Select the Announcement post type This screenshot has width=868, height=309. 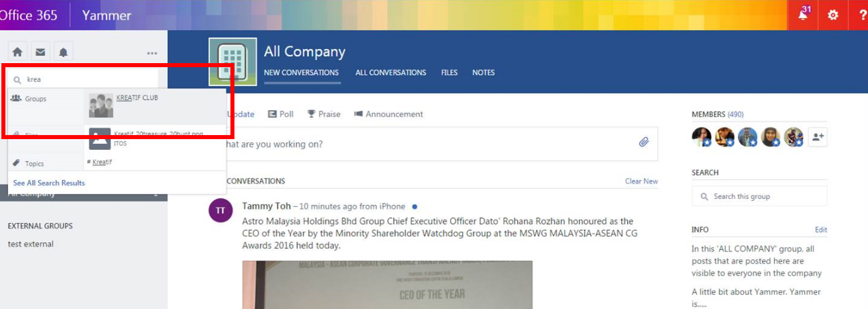(388, 114)
